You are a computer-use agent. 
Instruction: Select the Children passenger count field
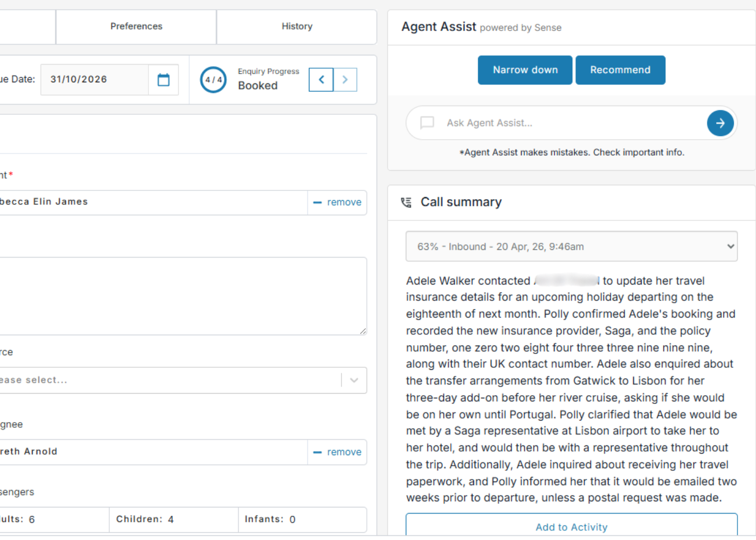pos(174,519)
